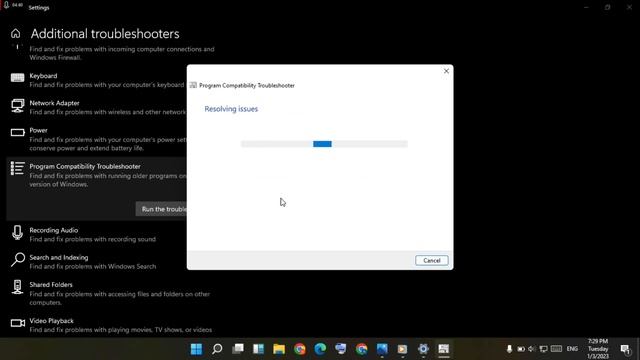This screenshot has height=360, width=640.
Task: Select the Shared Folders icon
Action: pos(17,287)
